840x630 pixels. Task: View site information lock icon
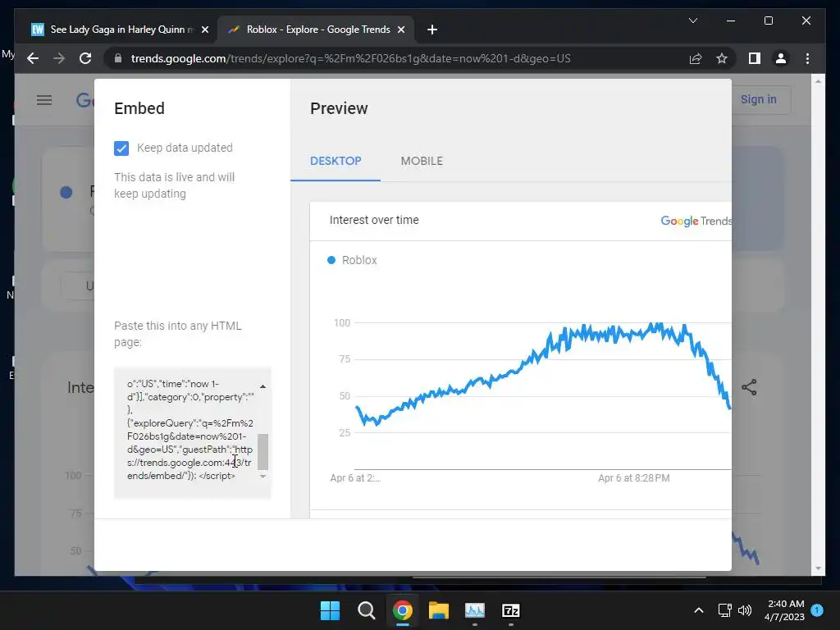(x=118, y=58)
